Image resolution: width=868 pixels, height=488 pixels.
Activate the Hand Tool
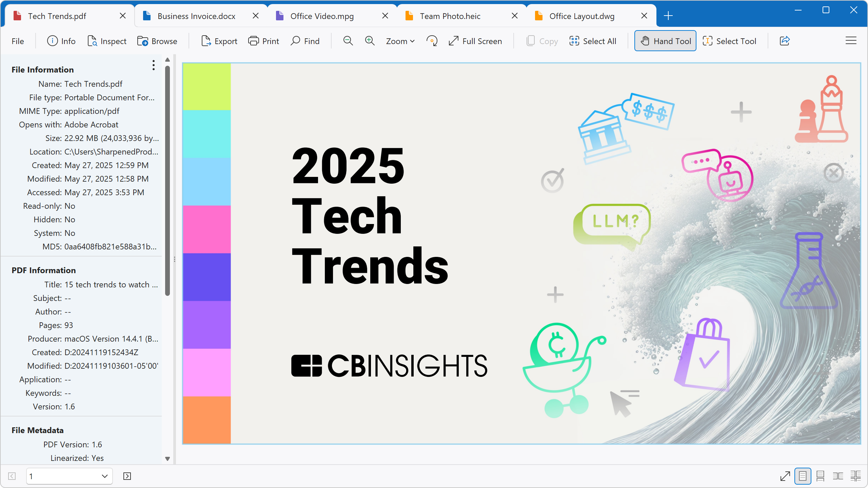click(x=665, y=41)
